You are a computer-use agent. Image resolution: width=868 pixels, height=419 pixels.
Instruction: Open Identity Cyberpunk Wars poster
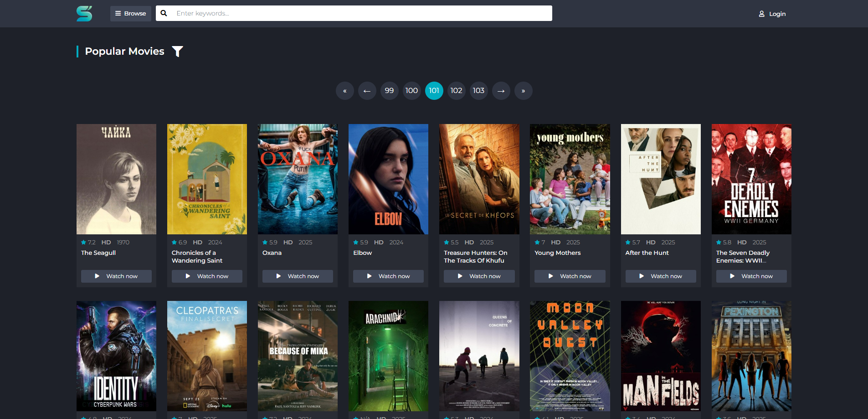tap(116, 356)
